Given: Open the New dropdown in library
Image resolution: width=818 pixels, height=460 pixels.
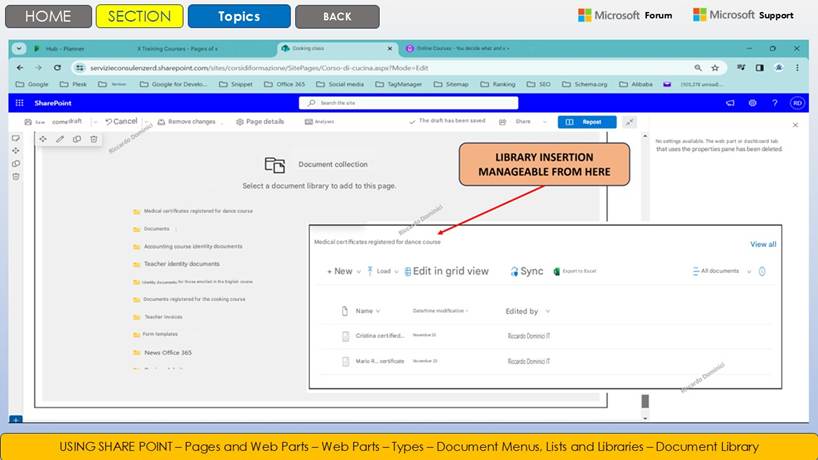Looking at the screenshot, I should pyautogui.click(x=344, y=271).
